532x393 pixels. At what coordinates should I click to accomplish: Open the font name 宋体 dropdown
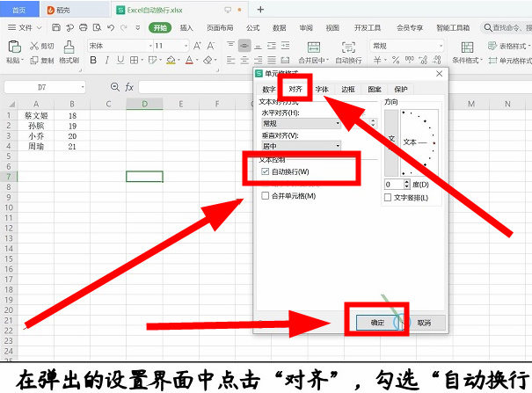150,46
